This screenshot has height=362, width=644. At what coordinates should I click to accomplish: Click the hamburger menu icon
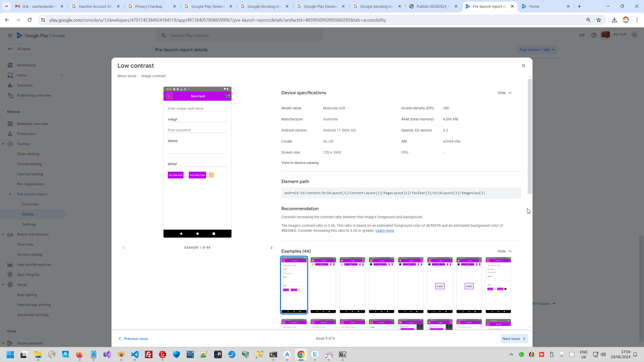[x=10, y=35]
